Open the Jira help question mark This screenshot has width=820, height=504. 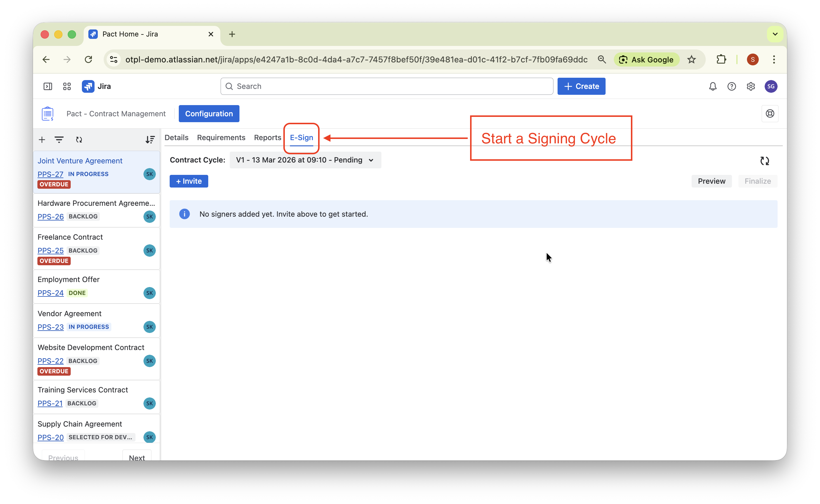(732, 86)
